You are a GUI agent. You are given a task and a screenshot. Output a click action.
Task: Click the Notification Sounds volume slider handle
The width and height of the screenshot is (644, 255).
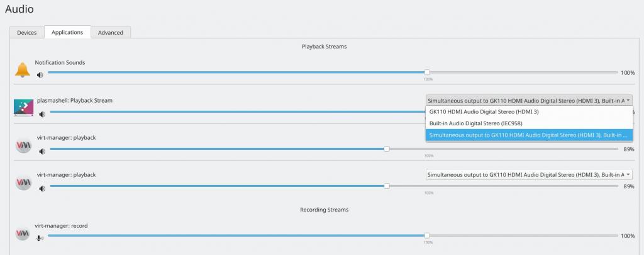(x=427, y=72)
